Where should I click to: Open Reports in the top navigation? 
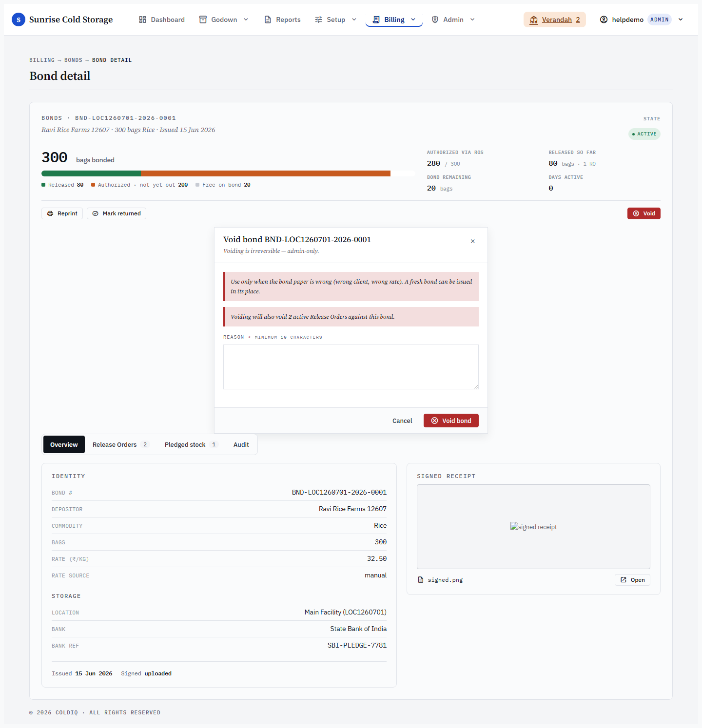coord(282,19)
